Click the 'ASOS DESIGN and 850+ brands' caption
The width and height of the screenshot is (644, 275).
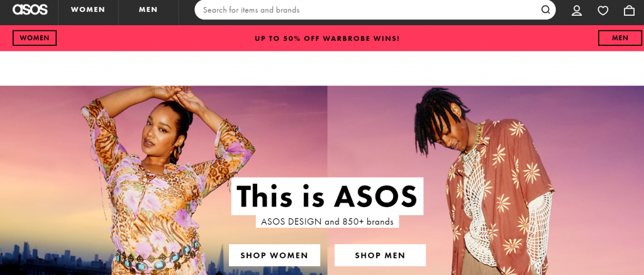point(327,222)
